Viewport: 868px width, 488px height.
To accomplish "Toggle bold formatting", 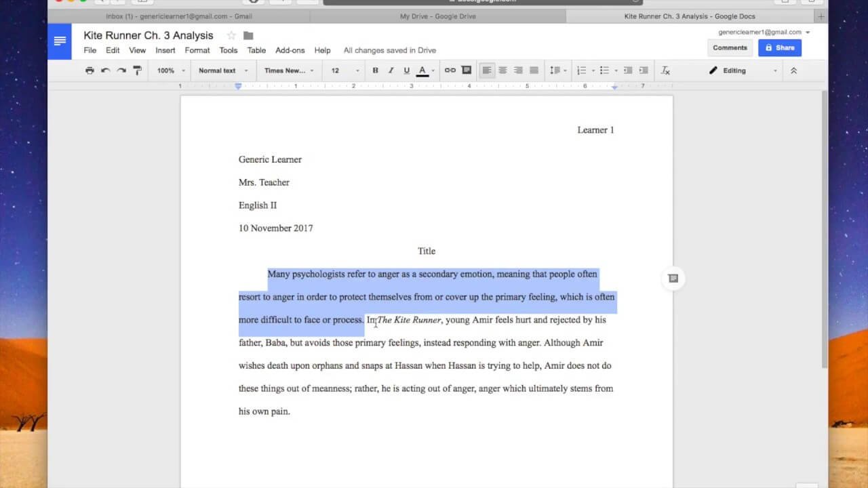I will pyautogui.click(x=375, y=70).
